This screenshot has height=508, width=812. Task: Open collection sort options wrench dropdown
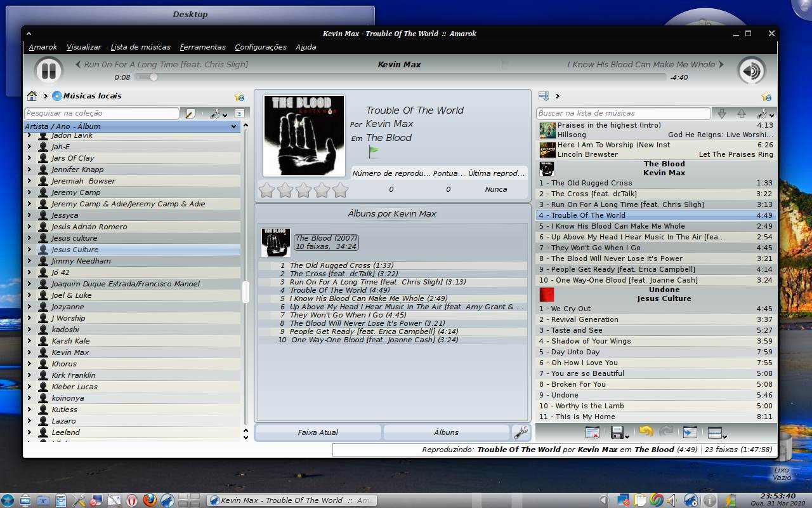(218, 114)
